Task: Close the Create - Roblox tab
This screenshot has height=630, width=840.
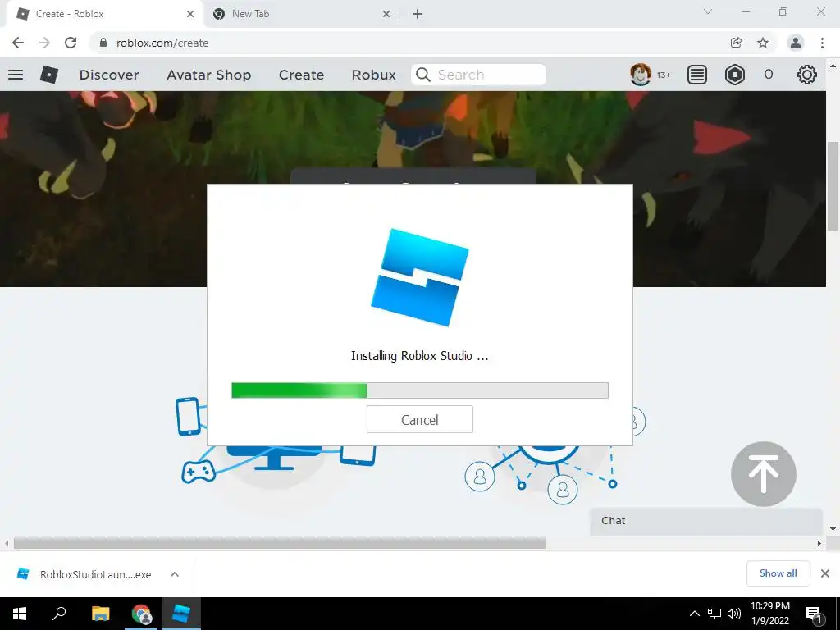Action: [x=190, y=14]
